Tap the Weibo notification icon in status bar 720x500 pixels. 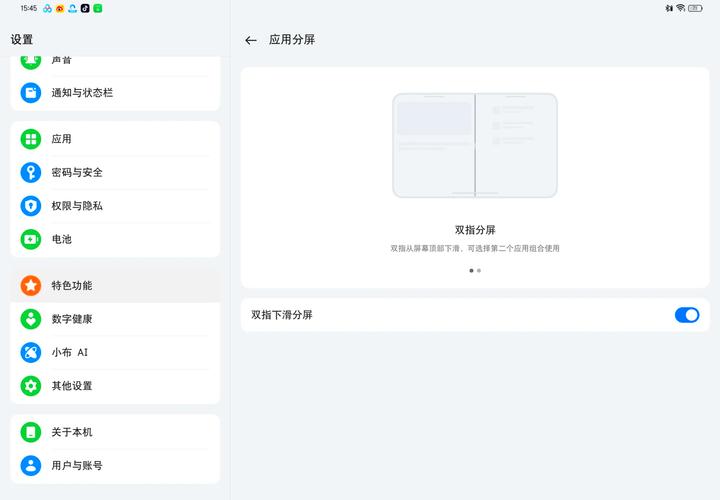(60, 8)
